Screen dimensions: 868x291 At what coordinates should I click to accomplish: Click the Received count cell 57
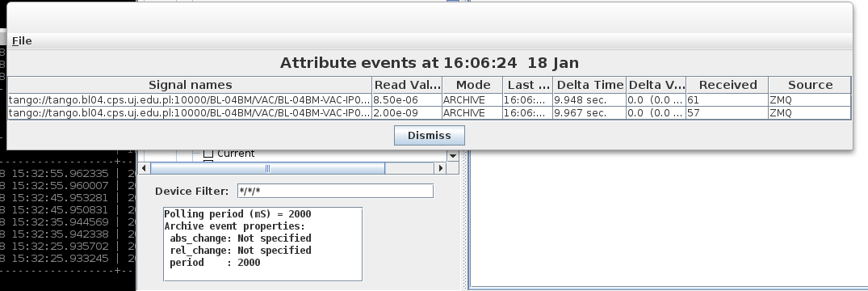tap(728, 113)
